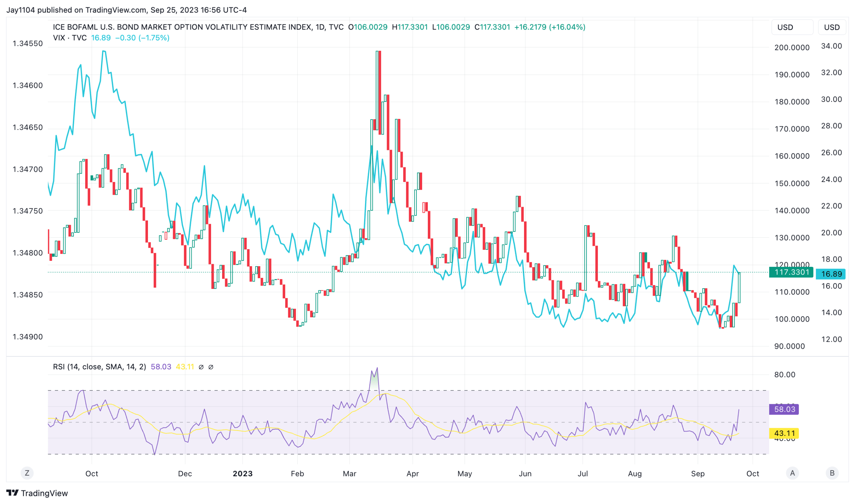
Task: Click the Jul time axis label
Action: (583, 473)
